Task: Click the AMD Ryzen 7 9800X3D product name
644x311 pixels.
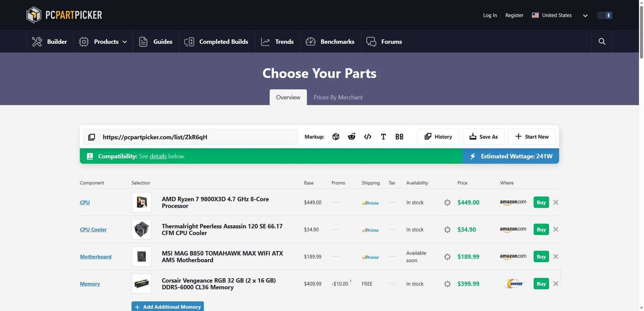Action: point(215,202)
